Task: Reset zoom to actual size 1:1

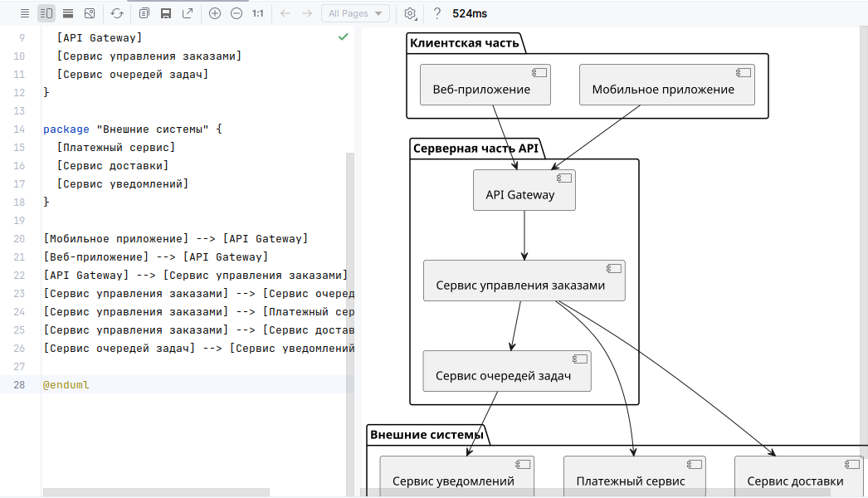Action: click(258, 13)
